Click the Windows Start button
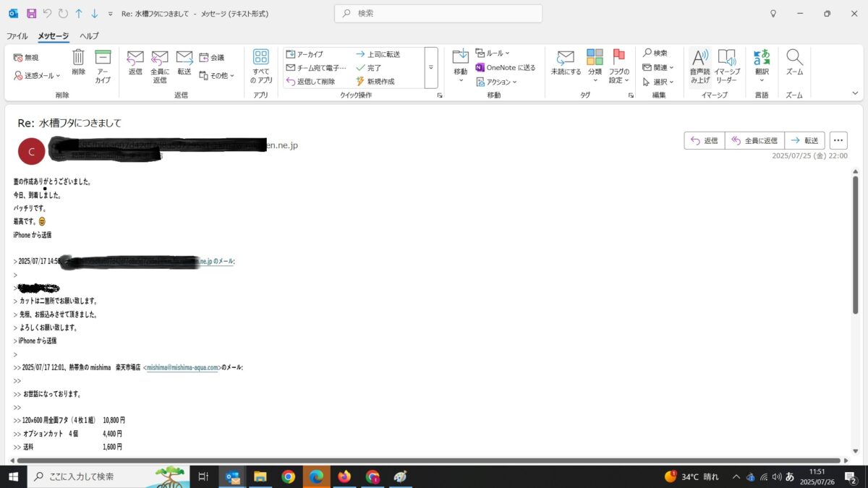The width and height of the screenshot is (868, 488). tap(13, 476)
